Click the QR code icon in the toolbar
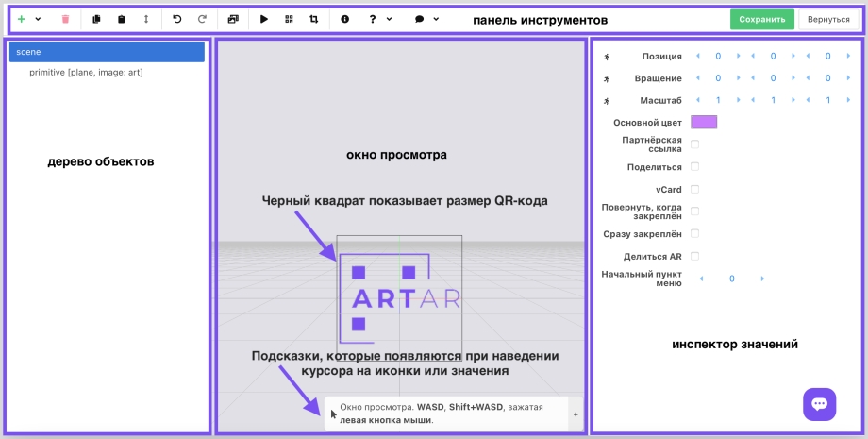Image resolution: width=868 pixels, height=439 pixels. coord(289,19)
